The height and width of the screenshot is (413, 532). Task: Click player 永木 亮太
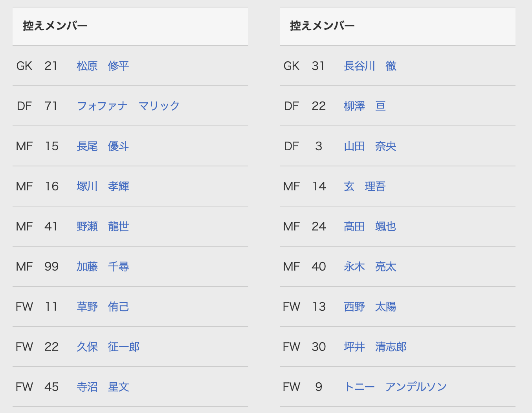370,266
